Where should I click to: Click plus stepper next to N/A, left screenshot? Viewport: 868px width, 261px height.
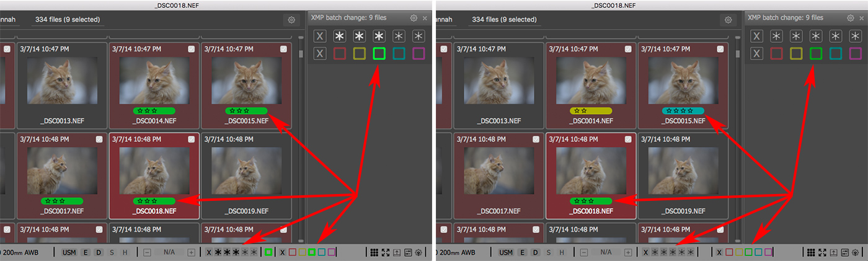coord(192,252)
